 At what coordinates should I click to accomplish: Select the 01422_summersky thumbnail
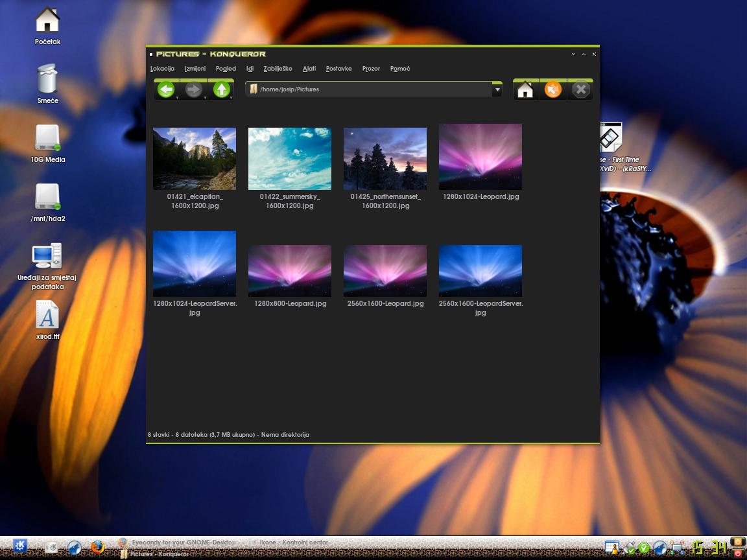tap(290, 159)
